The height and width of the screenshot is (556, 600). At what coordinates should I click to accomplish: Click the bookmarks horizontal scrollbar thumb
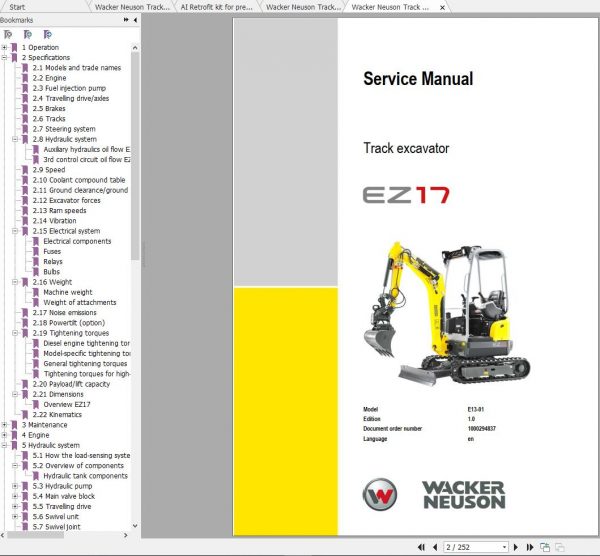point(36,535)
